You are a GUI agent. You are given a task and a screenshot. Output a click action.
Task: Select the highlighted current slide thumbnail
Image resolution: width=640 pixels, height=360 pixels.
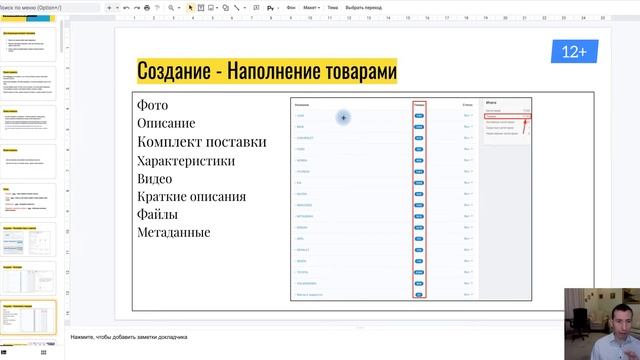[28, 318]
